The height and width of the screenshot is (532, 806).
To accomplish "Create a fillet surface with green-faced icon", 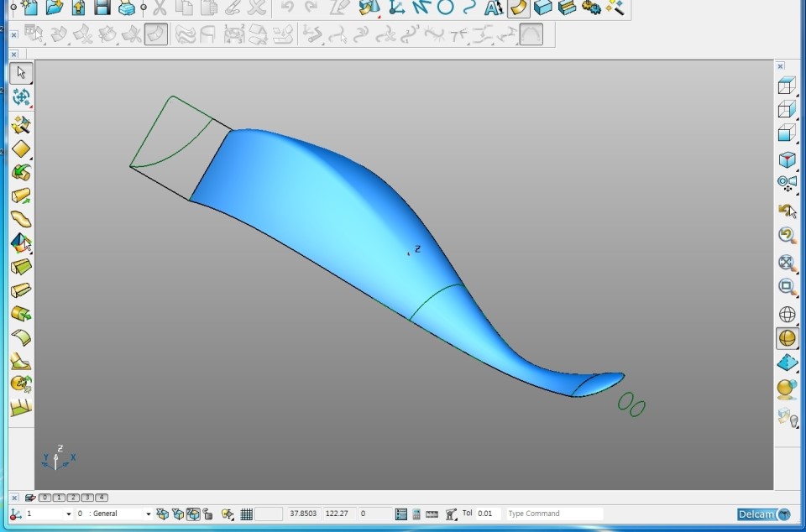I will [21, 267].
